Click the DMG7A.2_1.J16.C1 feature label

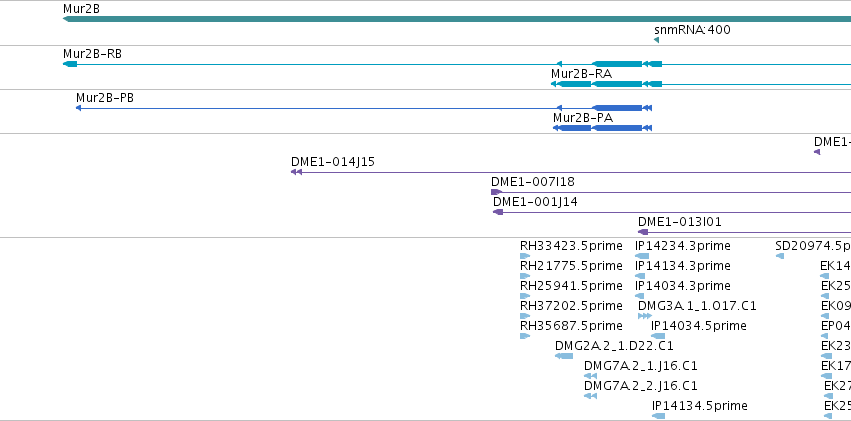click(x=640, y=366)
